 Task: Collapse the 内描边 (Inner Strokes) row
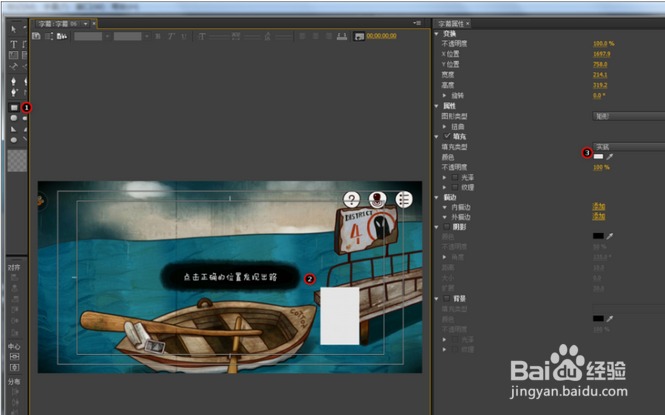tap(444, 207)
